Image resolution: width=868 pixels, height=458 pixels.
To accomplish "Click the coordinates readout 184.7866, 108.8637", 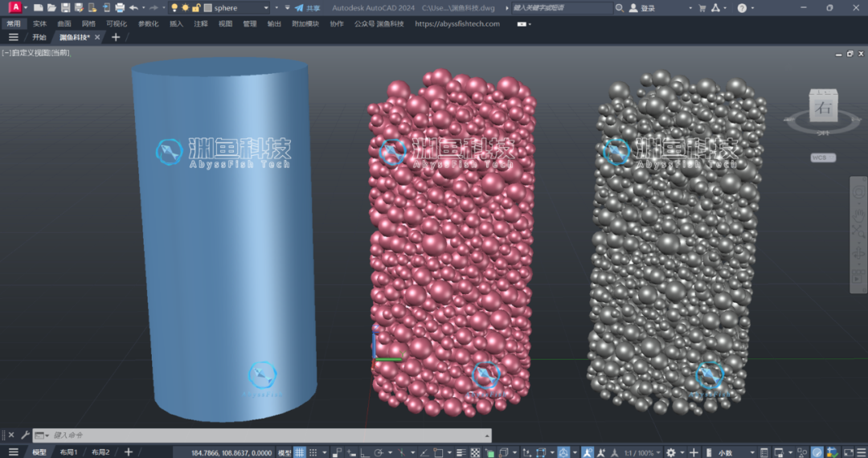I will click(231, 452).
